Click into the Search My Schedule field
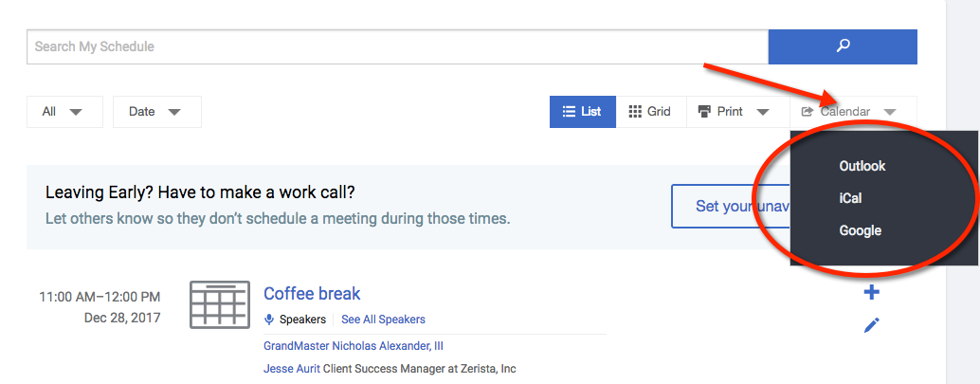The image size is (980, 384). 397,46
